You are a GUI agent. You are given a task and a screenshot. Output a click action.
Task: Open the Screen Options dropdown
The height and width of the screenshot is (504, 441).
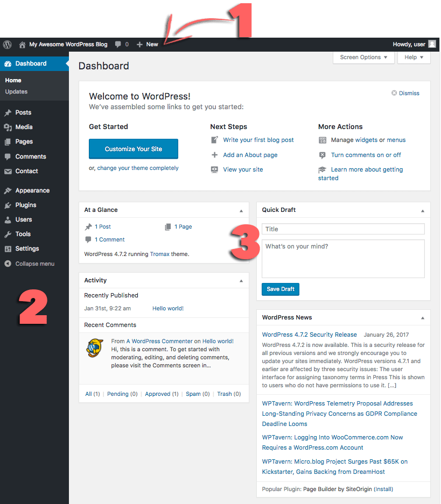pos(363,56)
